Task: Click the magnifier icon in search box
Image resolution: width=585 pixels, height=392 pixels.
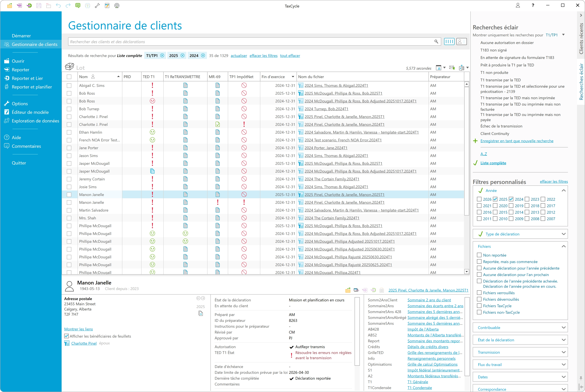Action: pos(436,42)
